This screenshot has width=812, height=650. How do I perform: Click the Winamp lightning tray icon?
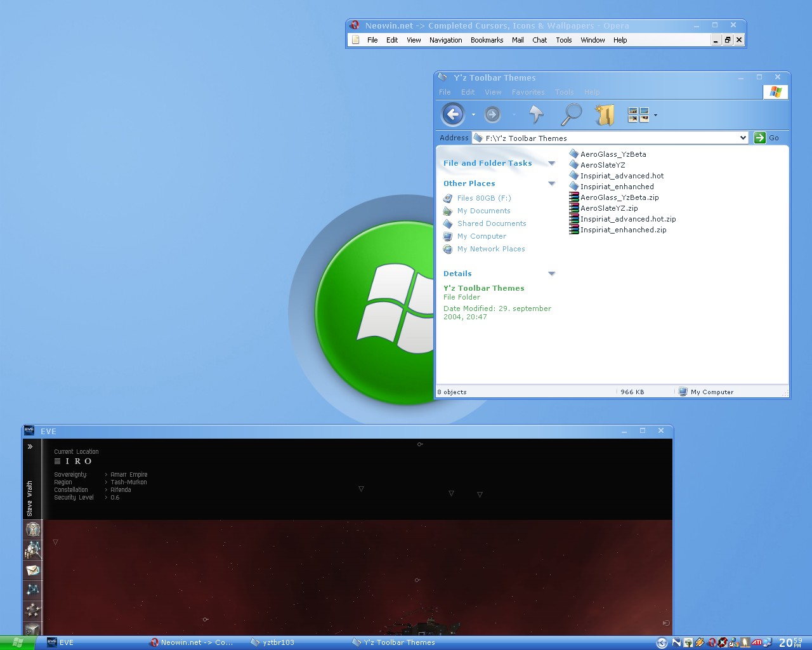699,642
